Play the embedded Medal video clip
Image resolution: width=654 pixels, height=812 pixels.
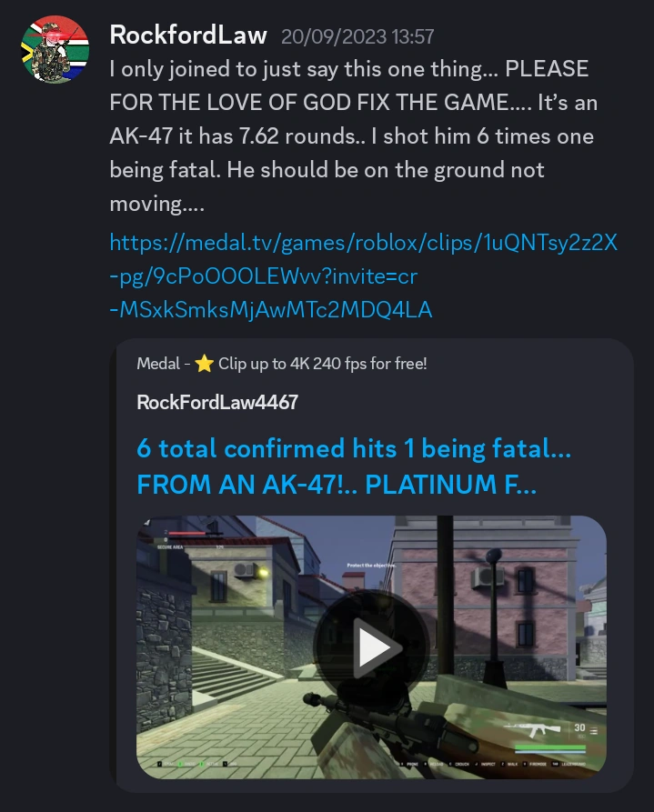point(371,647)
